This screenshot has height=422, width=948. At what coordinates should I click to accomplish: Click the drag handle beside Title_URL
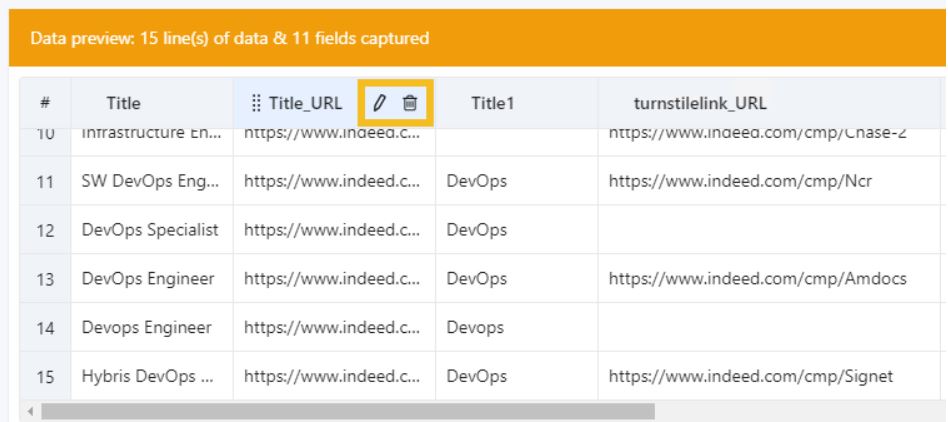(255, 102)
